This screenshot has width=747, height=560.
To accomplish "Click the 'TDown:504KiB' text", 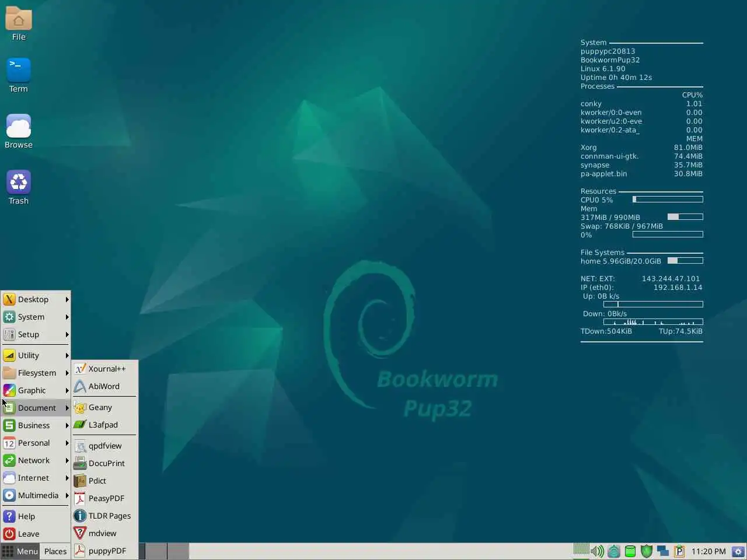I will (606, 331).
